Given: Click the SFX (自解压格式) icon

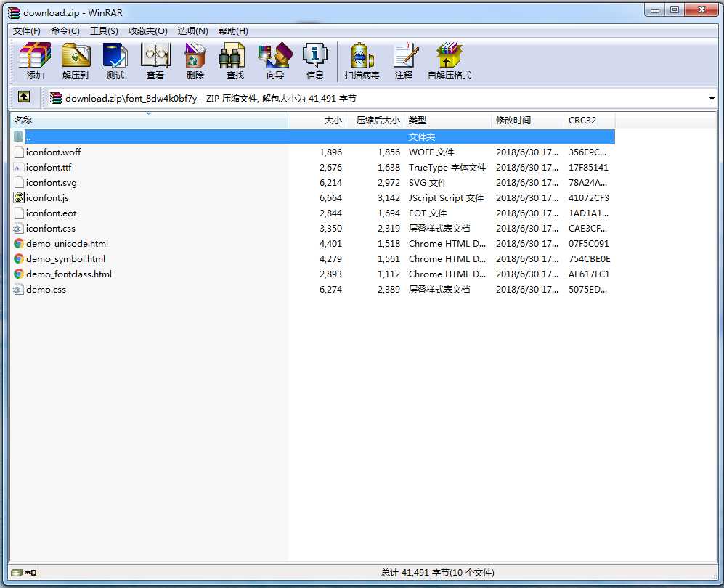Looking at the screenshot, I should click(450, 60).
